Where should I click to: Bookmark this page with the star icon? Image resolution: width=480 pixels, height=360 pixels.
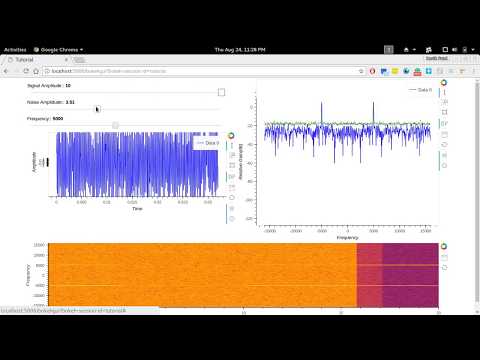(x=361, y=71)
